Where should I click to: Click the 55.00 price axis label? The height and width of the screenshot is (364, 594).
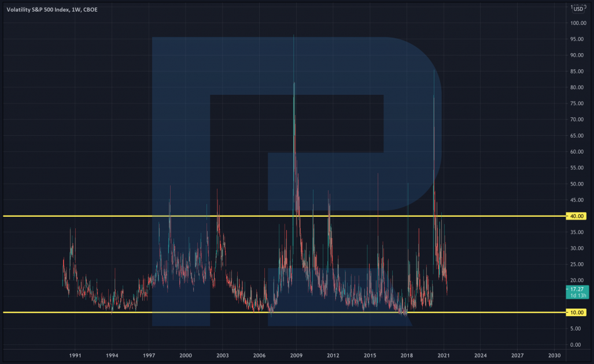pyautogui.click(x=577, y=168)
